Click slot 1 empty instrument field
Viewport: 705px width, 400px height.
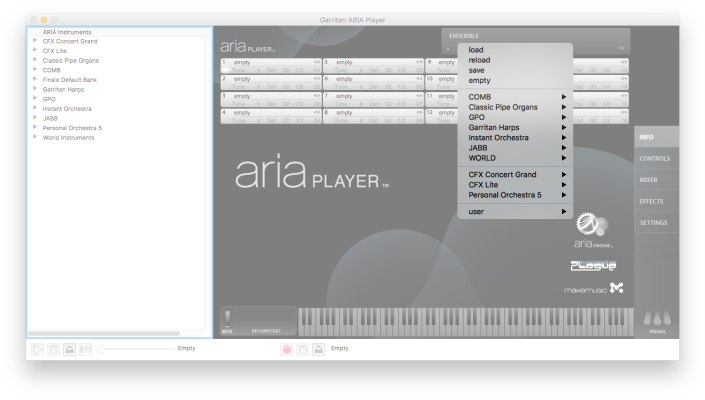point(272,62)
